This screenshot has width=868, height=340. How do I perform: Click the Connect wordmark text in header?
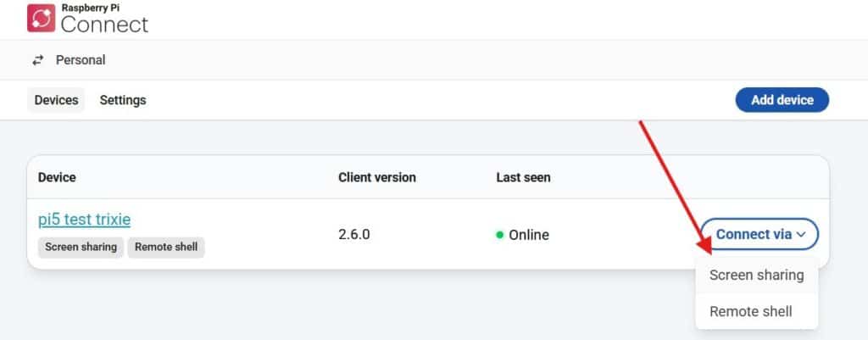(104, 24)
